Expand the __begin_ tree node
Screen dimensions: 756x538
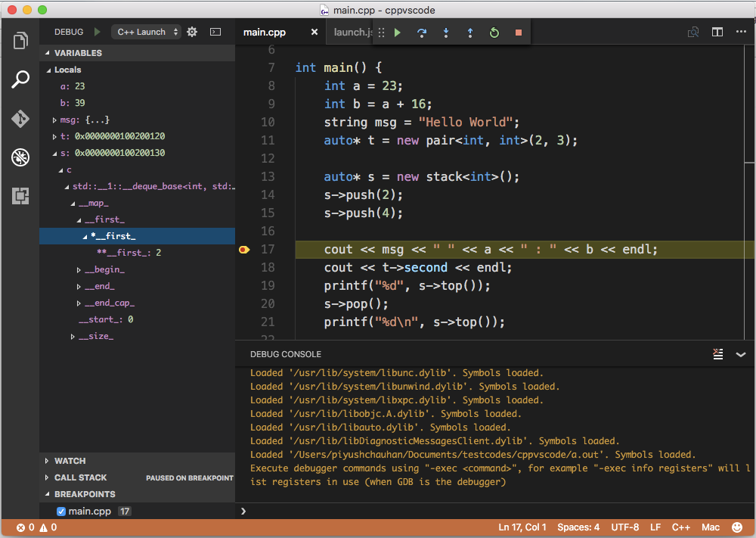point(79,269)
